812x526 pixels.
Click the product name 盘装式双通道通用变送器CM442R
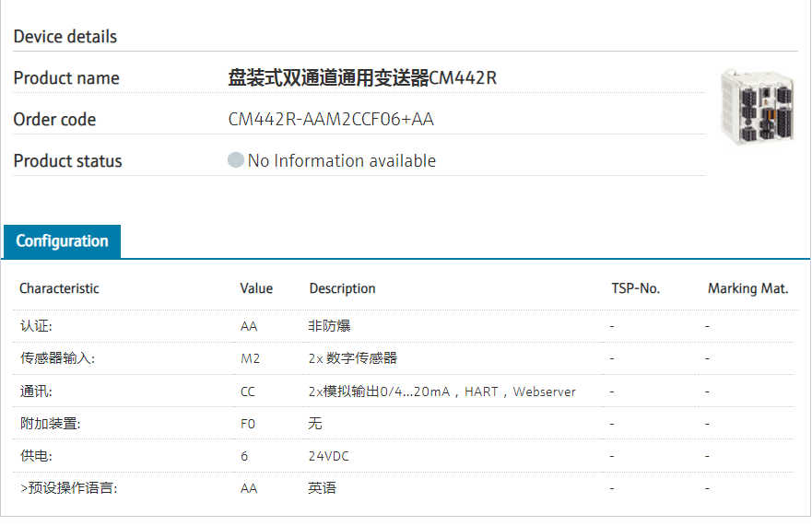pos(362,78)
